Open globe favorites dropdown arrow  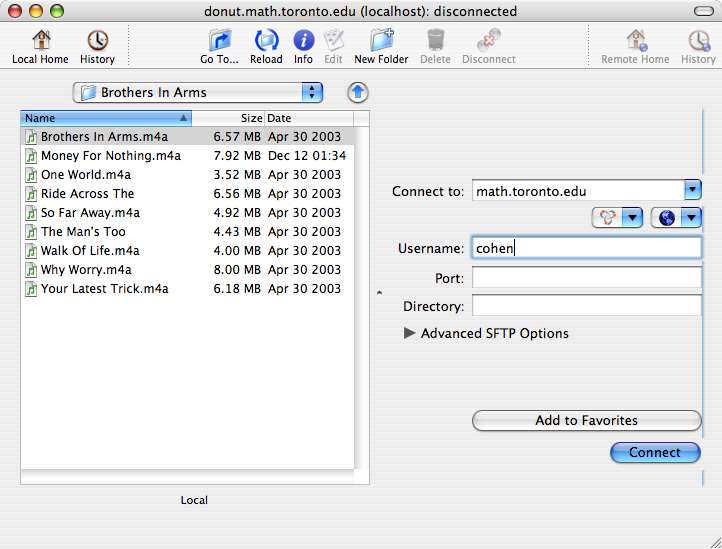(692, 217)
